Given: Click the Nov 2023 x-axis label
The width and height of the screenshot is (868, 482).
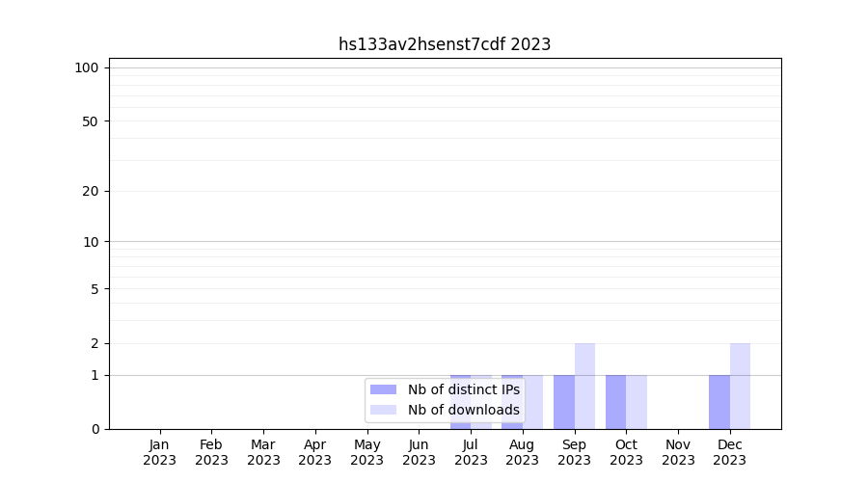Looking at the screenshot, I should tap(678, 452).
